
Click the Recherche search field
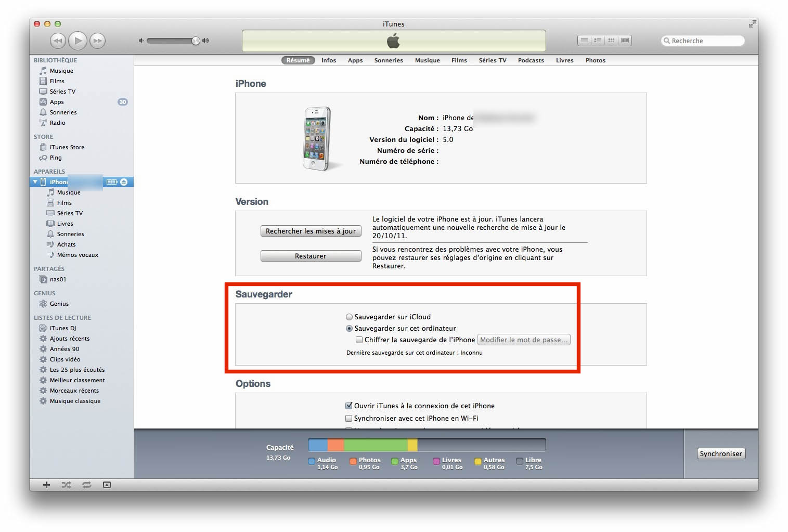[703, 41]
